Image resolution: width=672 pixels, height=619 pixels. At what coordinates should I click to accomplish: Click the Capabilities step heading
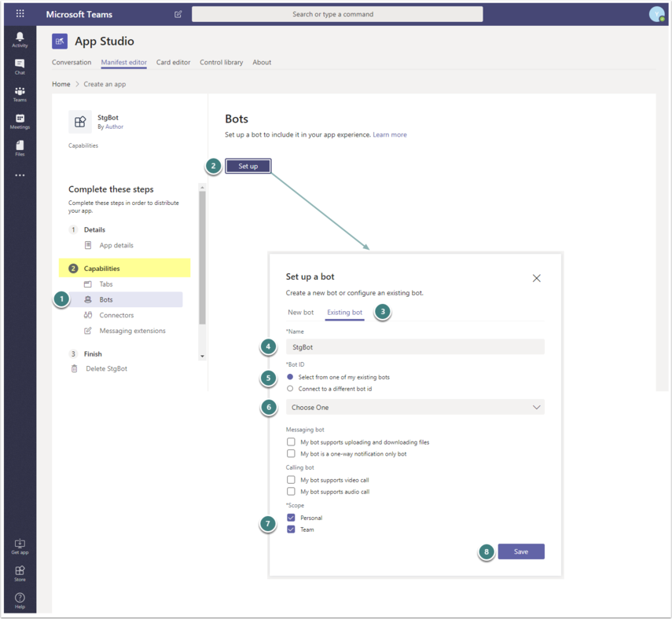[x=101, y=268]
